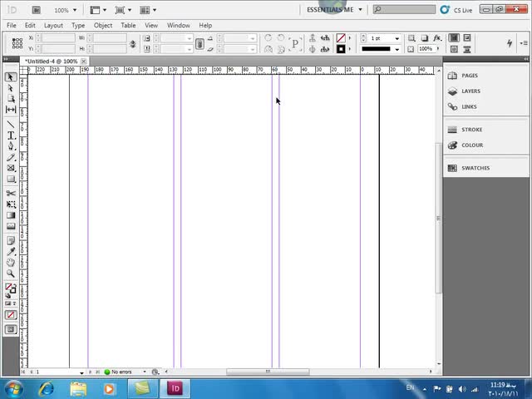Open the Help menu
The image size is (532, 399).
pyautogui.click(x=205, y=26)
